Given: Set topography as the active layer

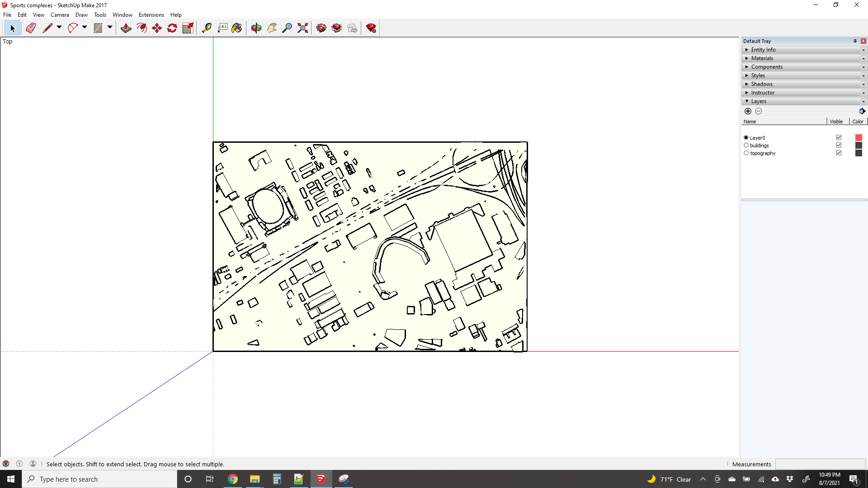Looking at the screenshot, I should point(746,153).
